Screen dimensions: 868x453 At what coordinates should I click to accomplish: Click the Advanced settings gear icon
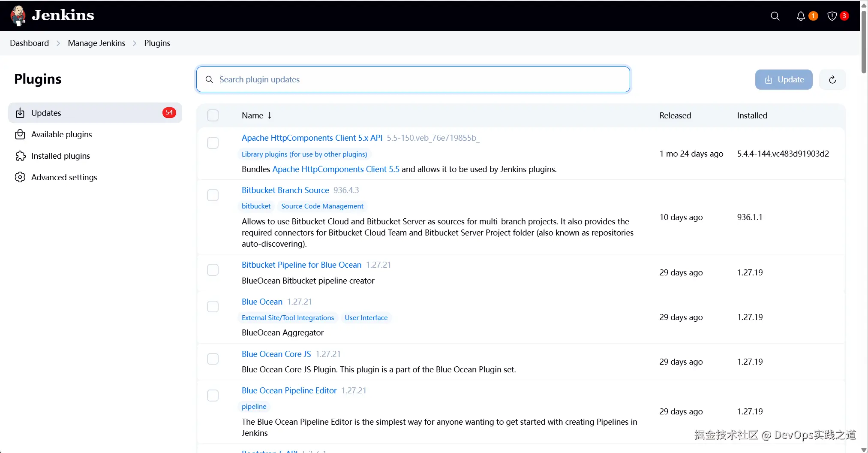20,177
